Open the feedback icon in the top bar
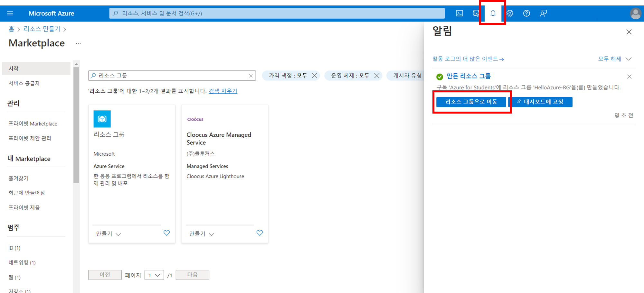644x293 pixels. click(543, 14)
